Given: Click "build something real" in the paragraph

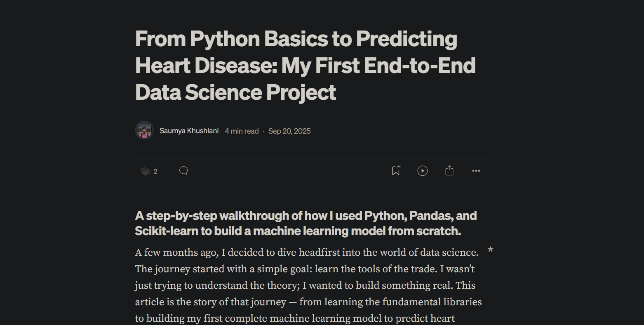Looking at the screenshot, I should (404, 285).
